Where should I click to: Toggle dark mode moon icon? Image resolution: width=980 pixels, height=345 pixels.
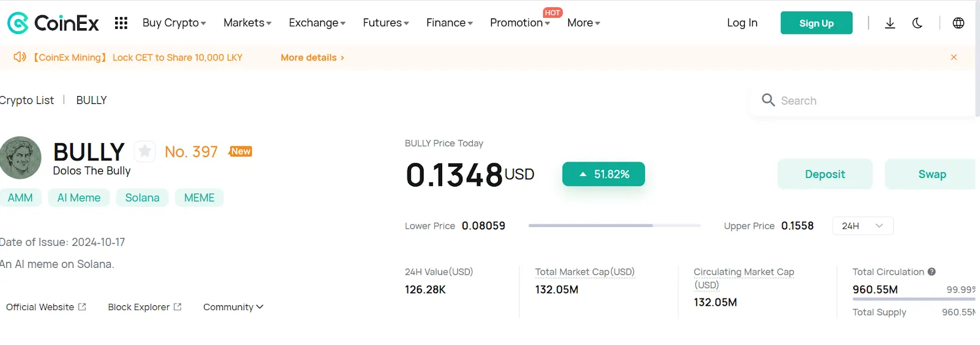pos(917,23)
